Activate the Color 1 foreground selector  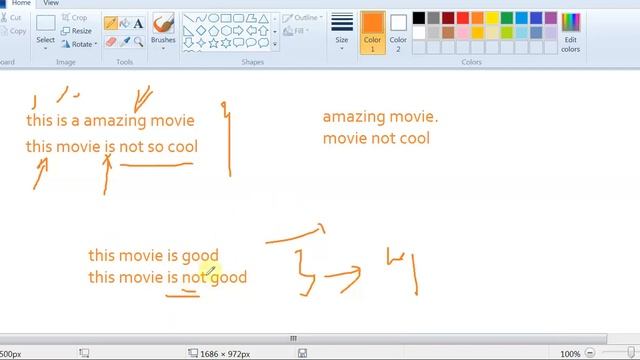click(372, 33)
